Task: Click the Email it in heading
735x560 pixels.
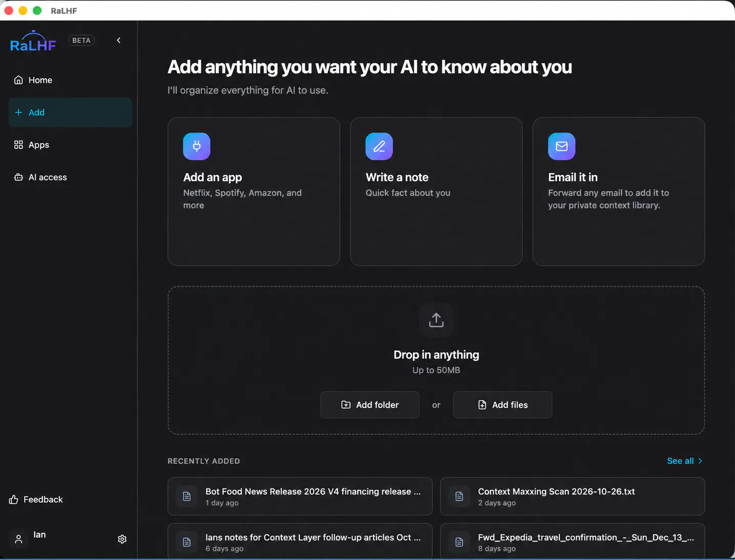Action: [x=573, y=177]
